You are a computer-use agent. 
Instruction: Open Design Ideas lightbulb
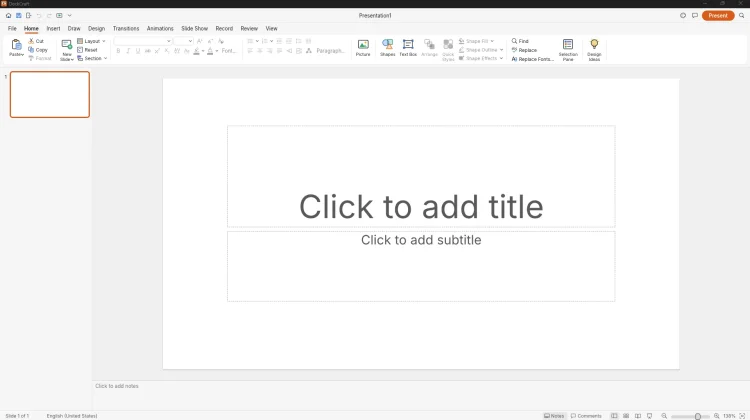click(x=594, y=50)
